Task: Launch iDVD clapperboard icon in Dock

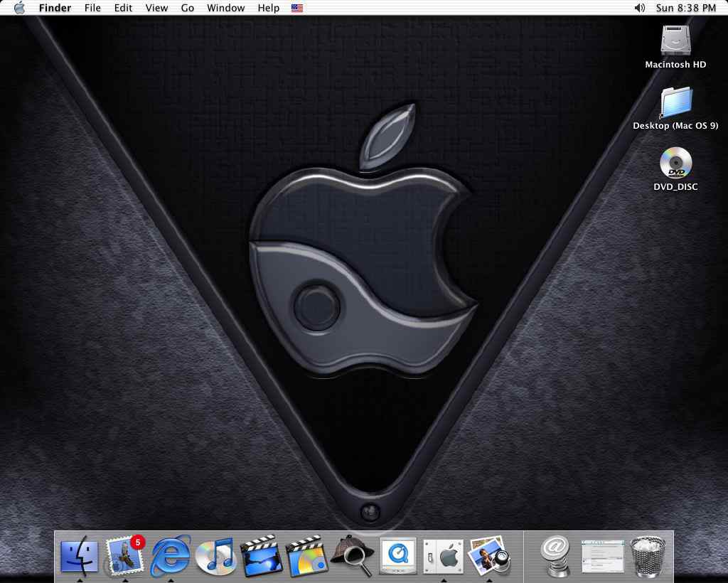Action: (x=307, y=556)
